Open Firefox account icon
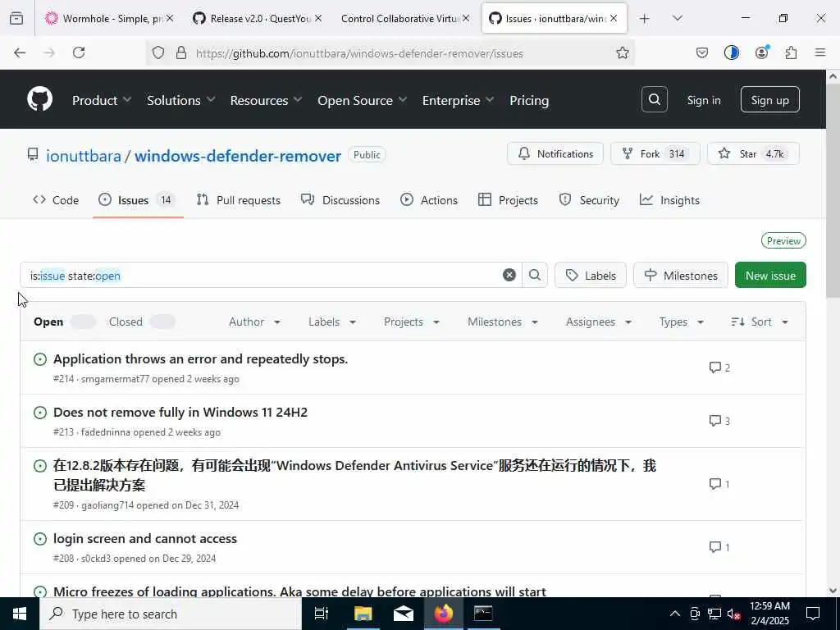 tap(761, 52)
